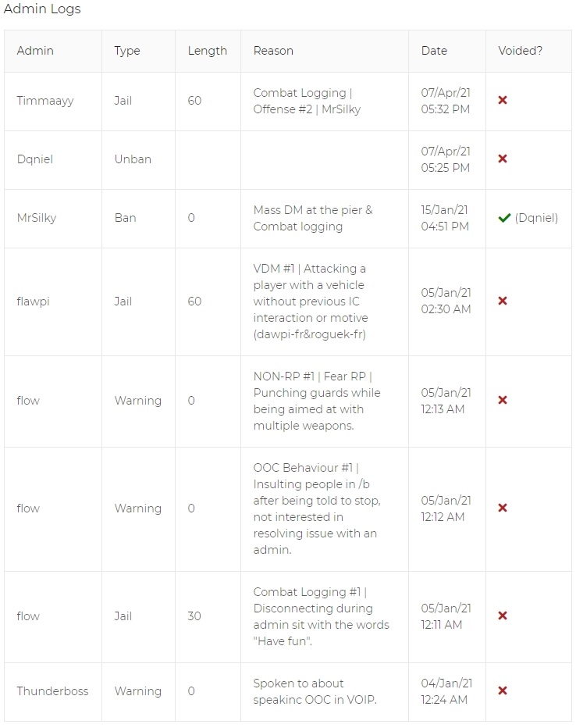576x728 pixels.
Task: Click red X in Thunderboss warning row
Action: click(x=503, y=691)
